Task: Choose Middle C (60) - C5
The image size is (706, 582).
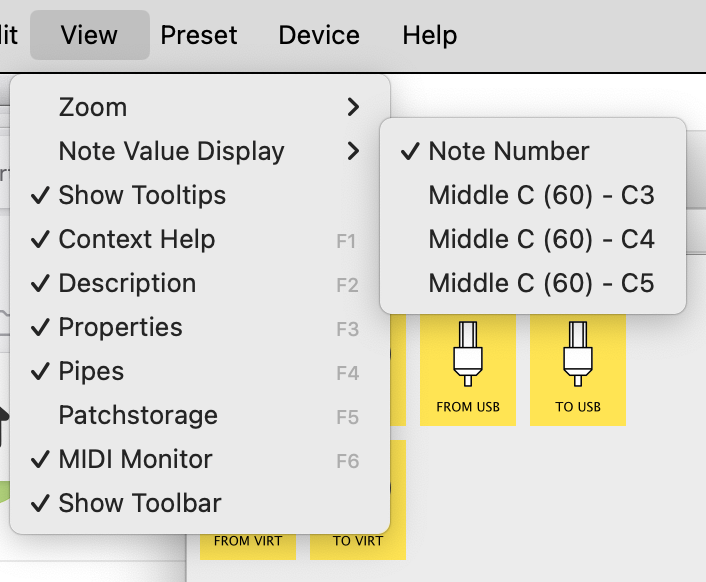Action: (x=541, y=283)
